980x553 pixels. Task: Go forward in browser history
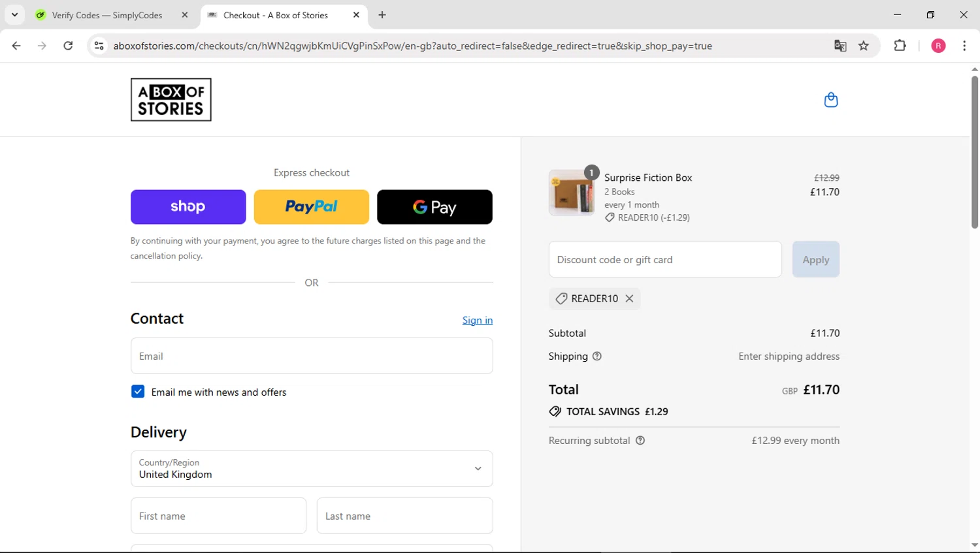[42, 46]
